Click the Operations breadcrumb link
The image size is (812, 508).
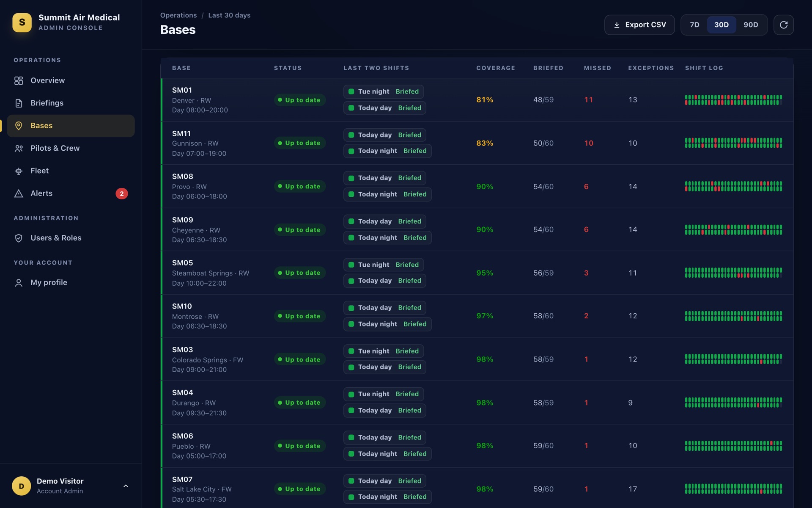coord(178,15)
